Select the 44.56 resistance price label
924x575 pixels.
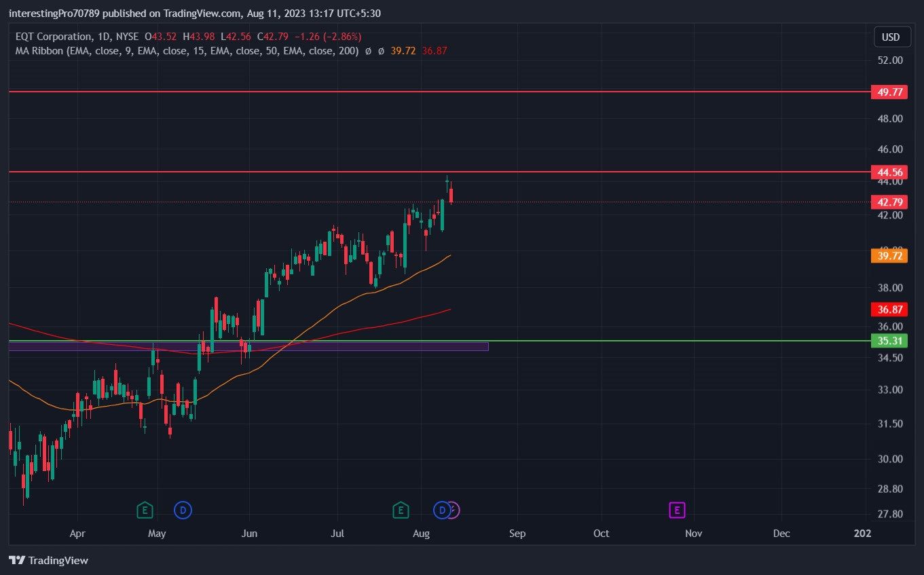pos(889,172)
